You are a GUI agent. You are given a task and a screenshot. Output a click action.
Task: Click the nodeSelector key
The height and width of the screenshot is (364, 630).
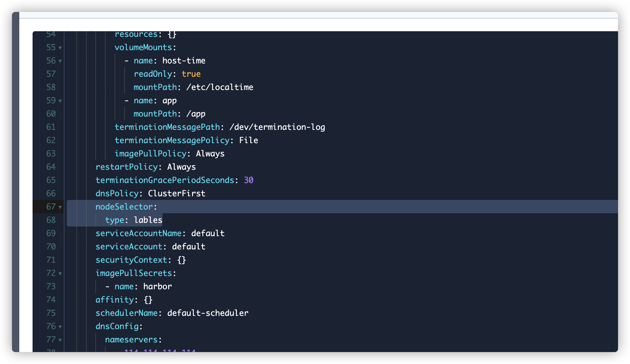click(x=124, y=207)
